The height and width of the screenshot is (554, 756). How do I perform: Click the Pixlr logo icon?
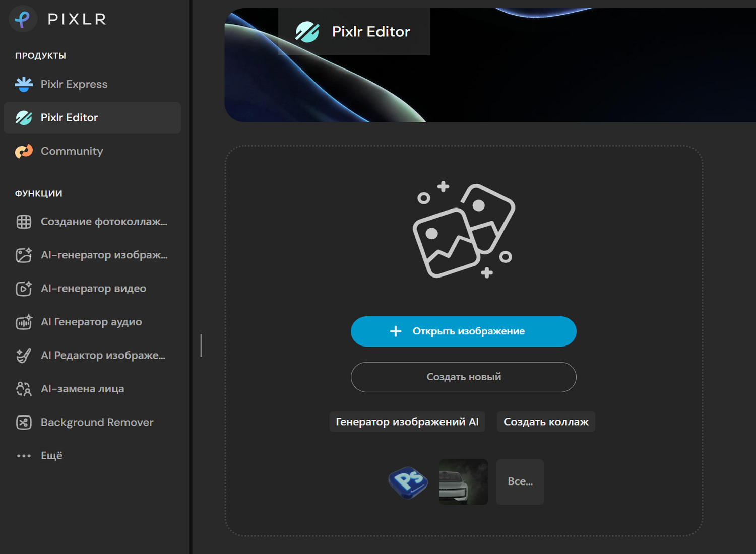point(23,19)
